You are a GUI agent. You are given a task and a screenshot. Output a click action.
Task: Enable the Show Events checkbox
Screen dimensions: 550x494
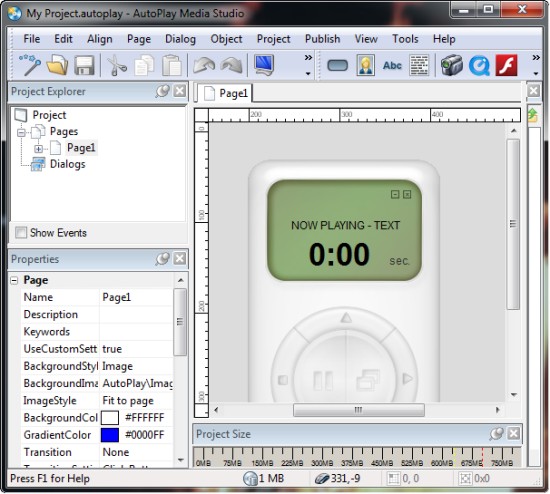tap(21, 232)
